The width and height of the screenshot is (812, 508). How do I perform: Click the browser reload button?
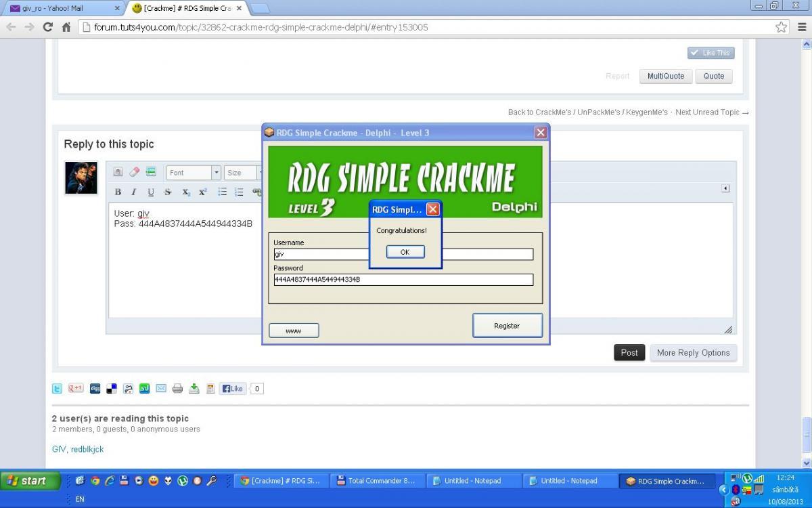pos(47,27)
